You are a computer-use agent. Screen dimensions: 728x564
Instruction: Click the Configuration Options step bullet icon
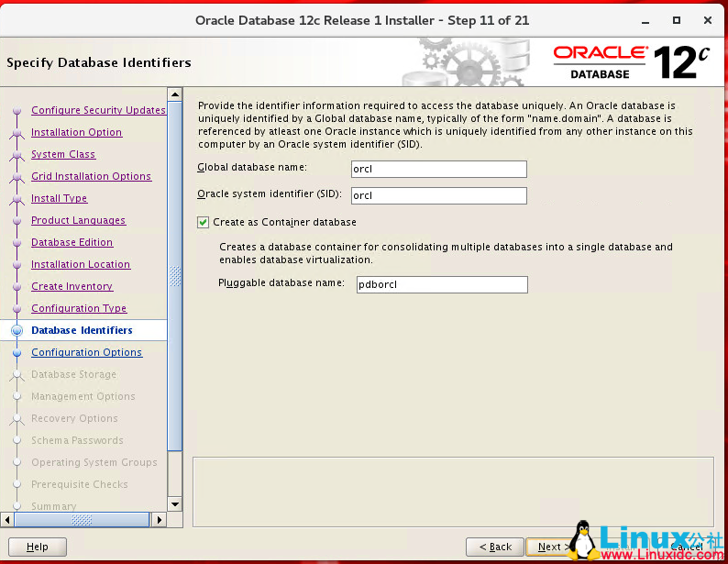(17, 353)
